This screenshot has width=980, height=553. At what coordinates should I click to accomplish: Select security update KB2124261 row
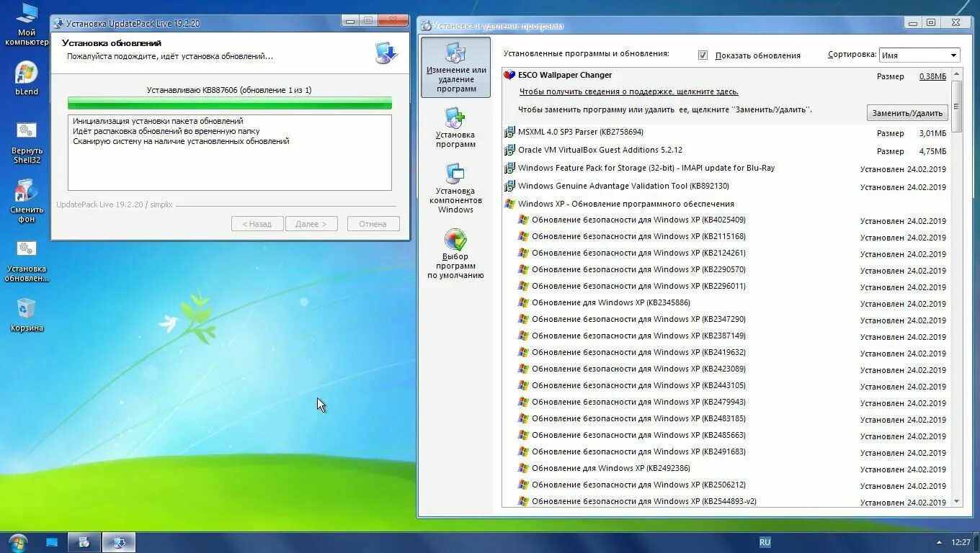[726, 253]
